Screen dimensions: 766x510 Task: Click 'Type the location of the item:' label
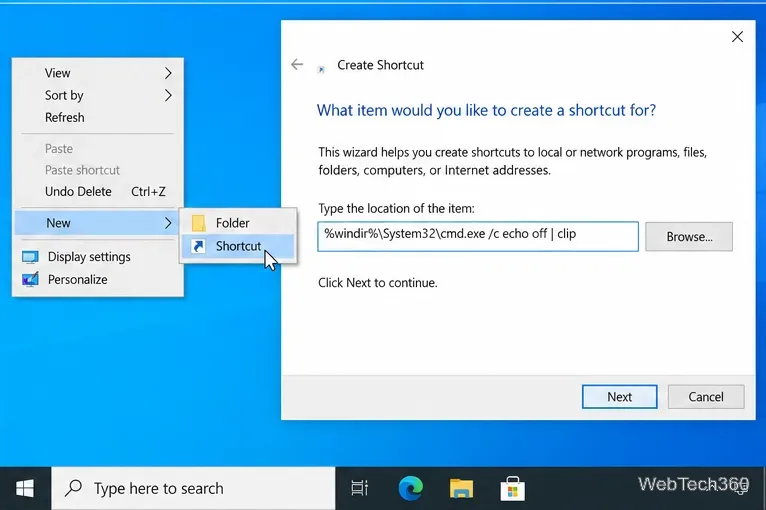[x=396, y=209]
